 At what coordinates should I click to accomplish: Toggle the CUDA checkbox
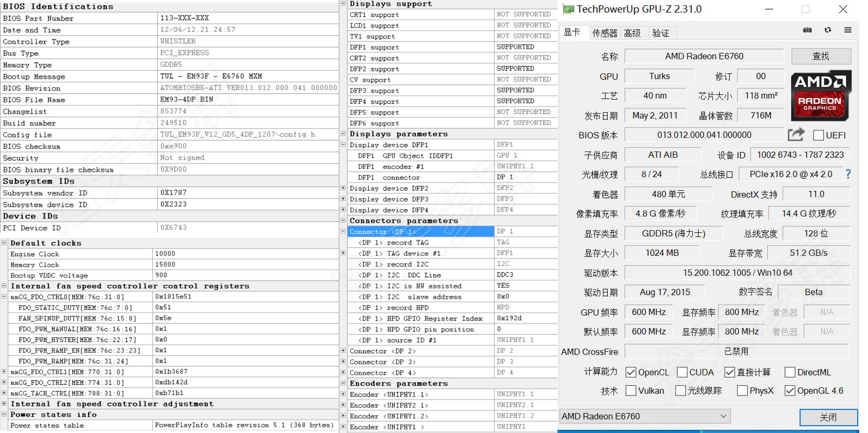pyautogui.click(x=682, y=372)
